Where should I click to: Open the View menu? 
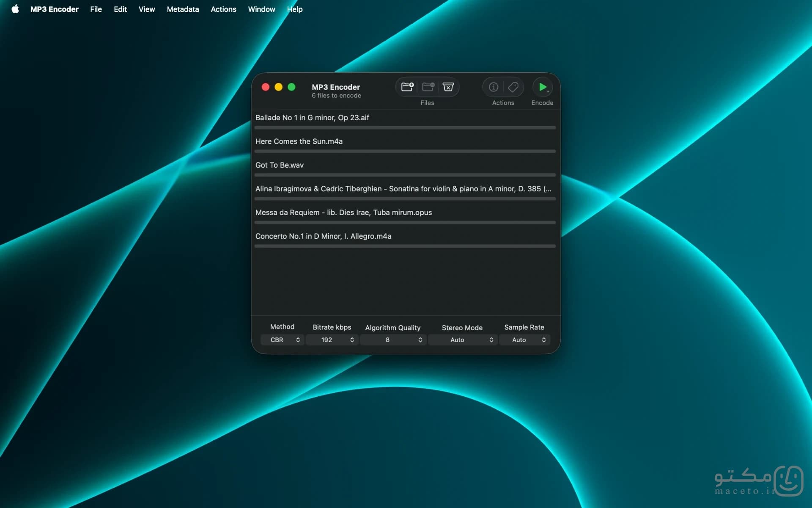pos(147,9)
